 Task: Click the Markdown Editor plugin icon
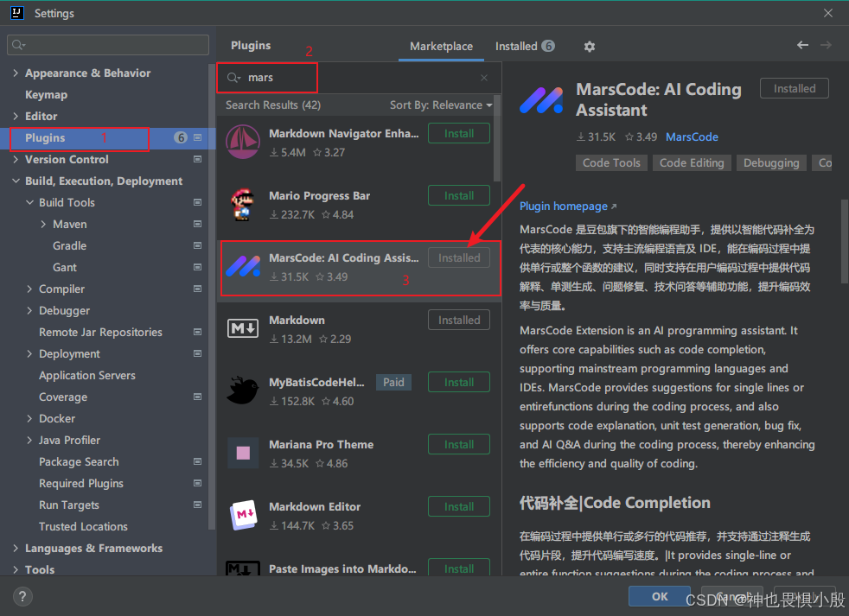[x=243, y=515]
